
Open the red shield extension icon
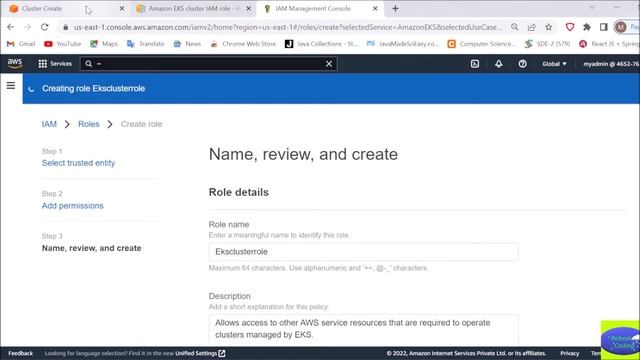570,27
